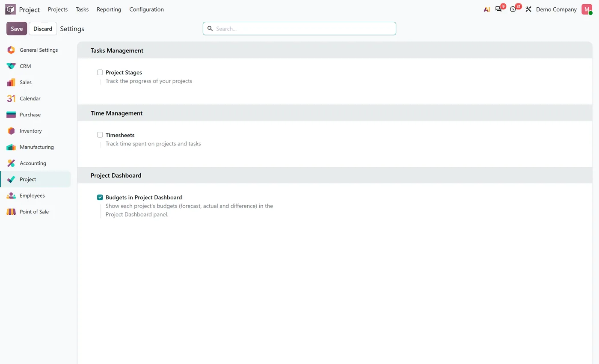The width and height of the screenshot is (599, 364).
Task: Click the General Settings hexagon icon
Action: 11,50
